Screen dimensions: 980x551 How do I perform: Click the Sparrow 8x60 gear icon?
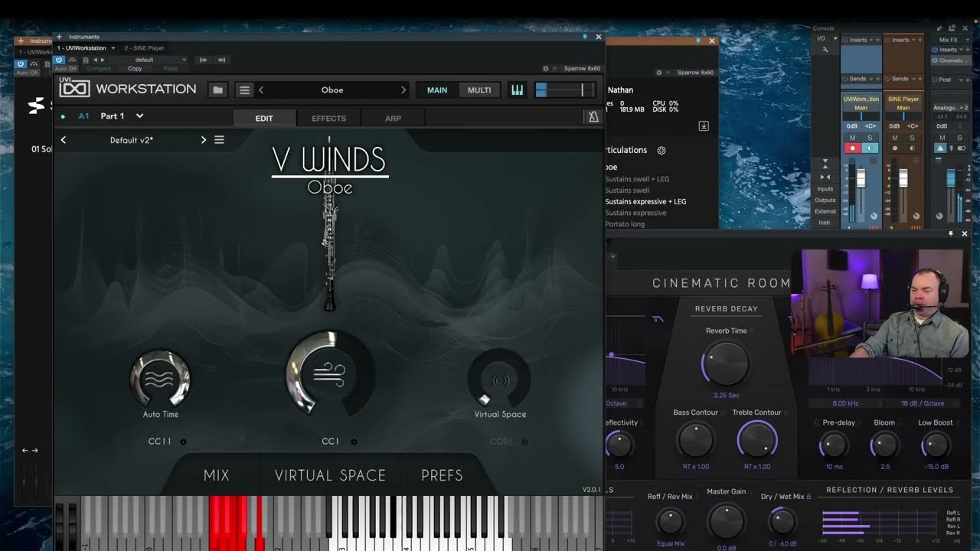tap(546, 68)
